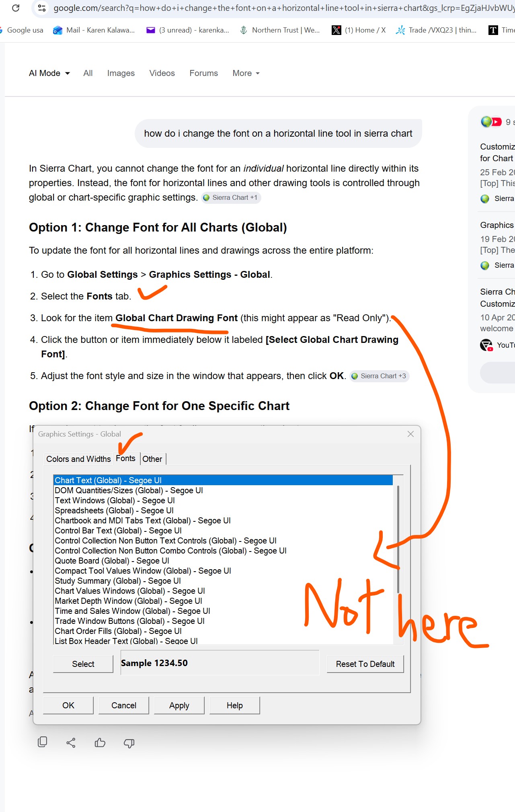515x812 pixels.
Task: Select Chart Text (Global) - Segoe UI
Action: [x=223, y=480]
